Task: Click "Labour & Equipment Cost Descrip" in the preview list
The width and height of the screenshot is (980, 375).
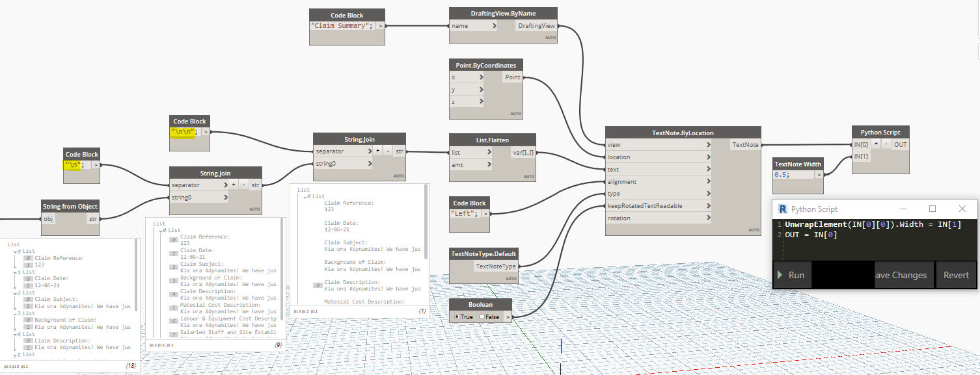Action: (x=228, y=318)
